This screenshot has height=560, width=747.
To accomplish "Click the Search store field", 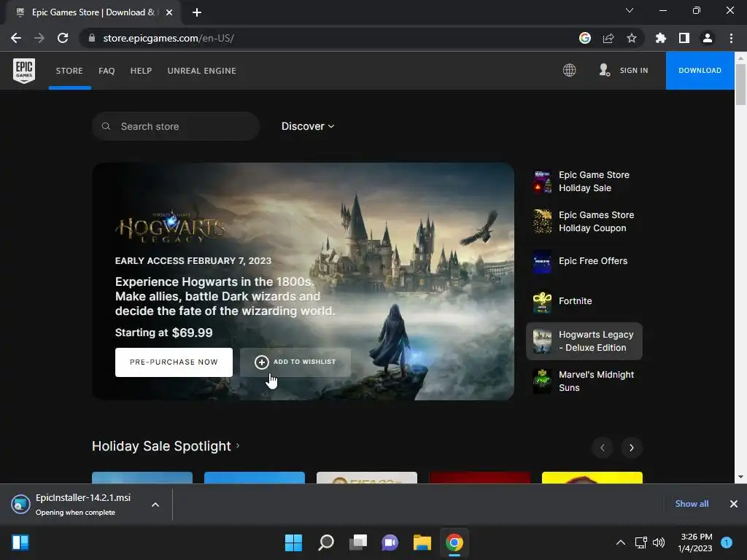I will pos(176,126).
